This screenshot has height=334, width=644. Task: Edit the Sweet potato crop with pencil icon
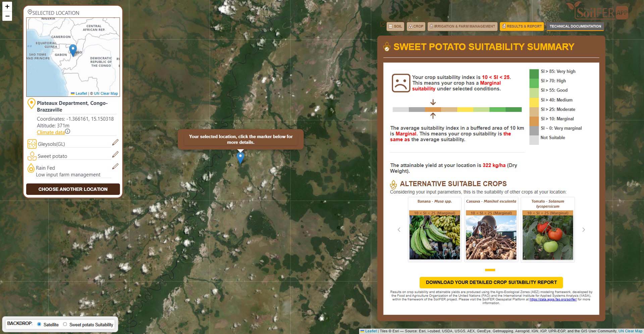point(115,154)
